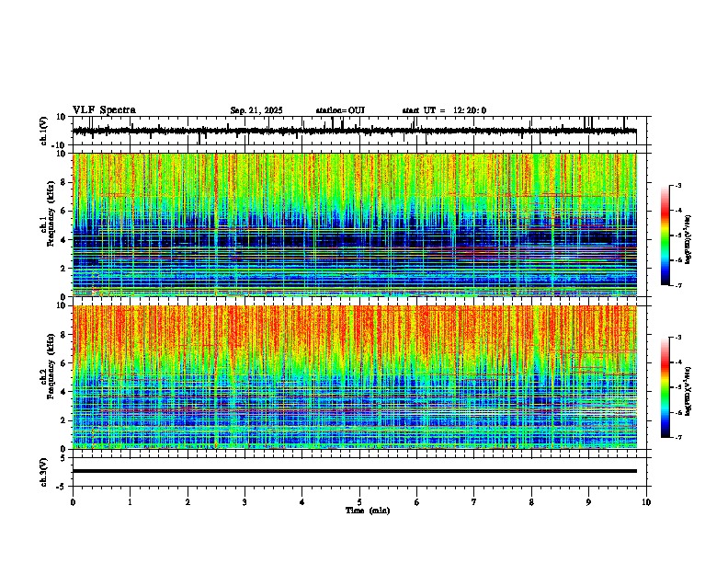
Task: Click inside the ch.2 spectrogram plot
Action: pyautogui.click(x=355, y=377)
